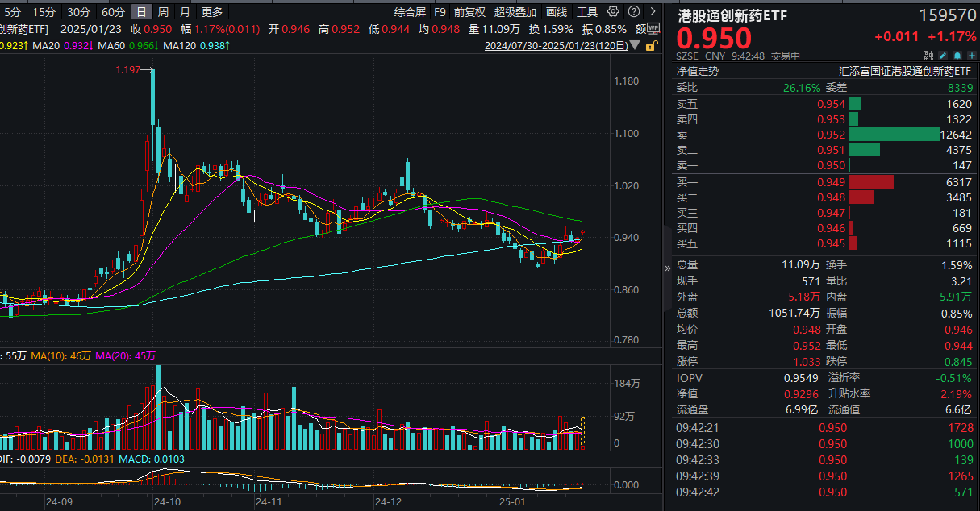
Task: Click the right arrow at toolbar end
Action: tap(653, 12)
